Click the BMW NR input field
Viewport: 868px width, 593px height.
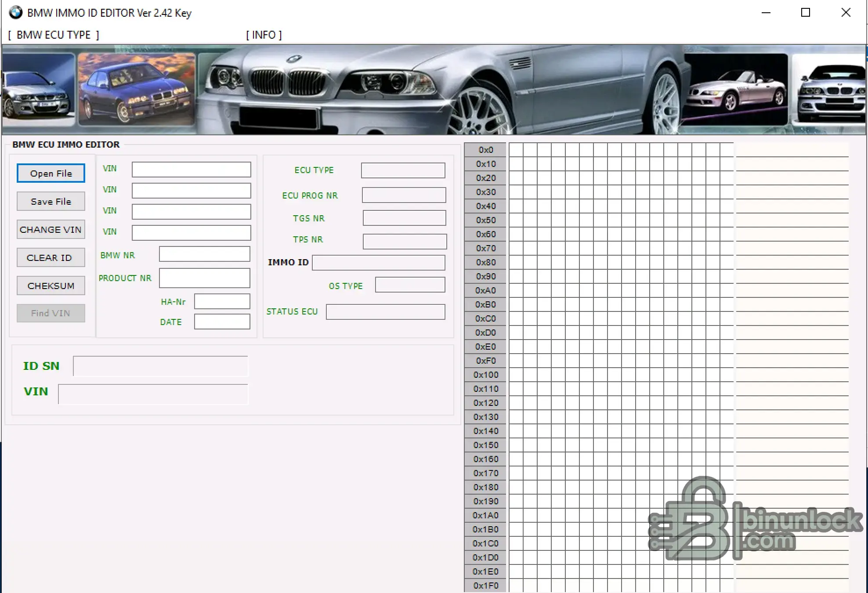coord(205,254)
